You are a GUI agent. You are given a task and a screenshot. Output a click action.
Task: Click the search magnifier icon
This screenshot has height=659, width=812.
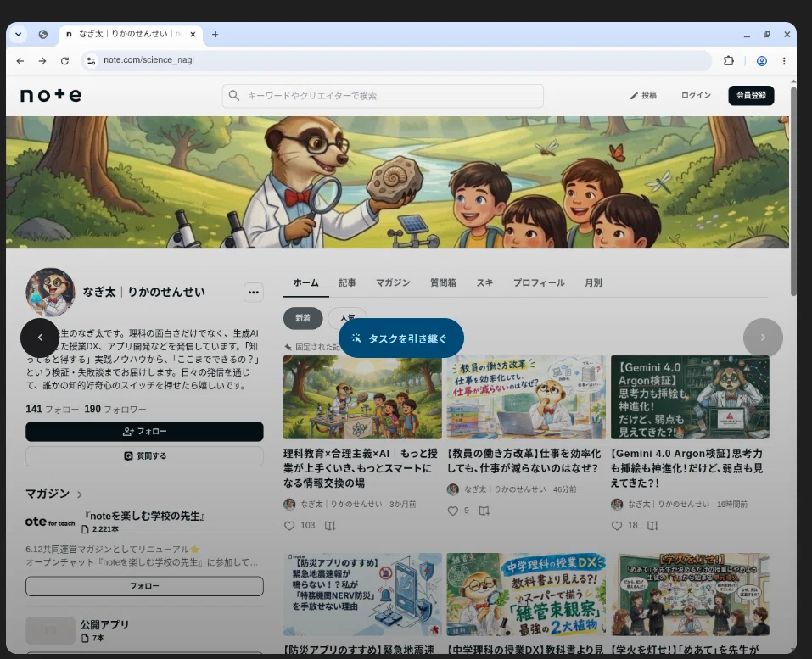[x=234, y=96]
